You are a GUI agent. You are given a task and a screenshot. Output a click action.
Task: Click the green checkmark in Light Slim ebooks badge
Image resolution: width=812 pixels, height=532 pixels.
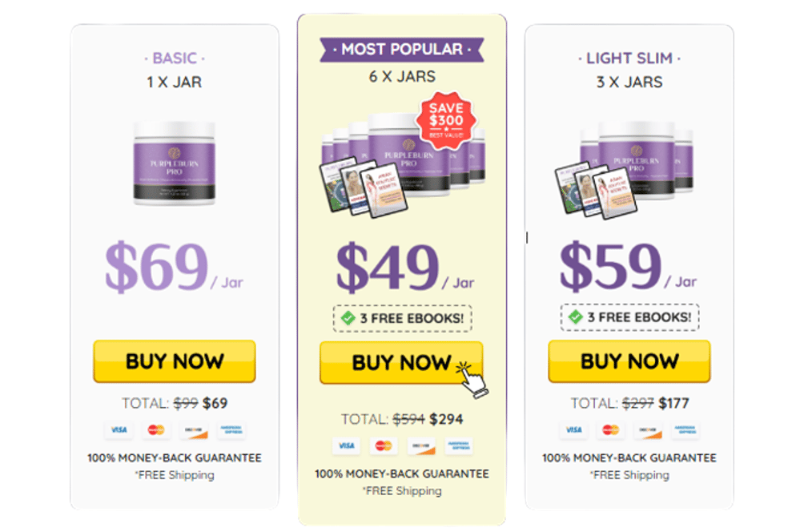[576, 317]
